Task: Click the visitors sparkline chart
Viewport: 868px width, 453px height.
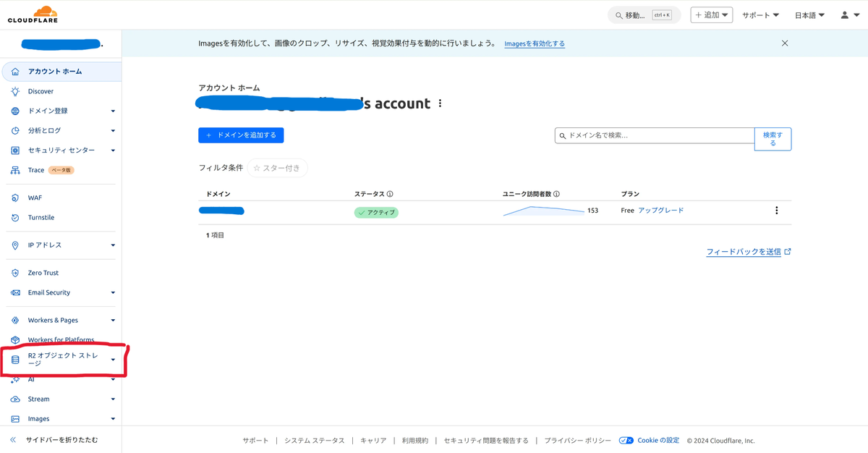Action: pyautogui.click(x=544, y=211)
